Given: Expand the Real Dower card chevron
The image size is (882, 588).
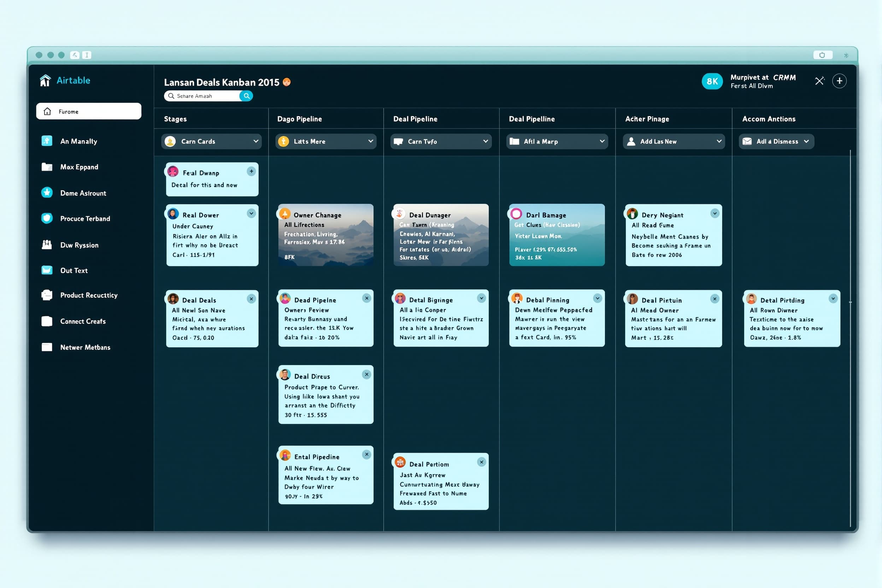Looking at the screenshot, I should coord(251,213).
